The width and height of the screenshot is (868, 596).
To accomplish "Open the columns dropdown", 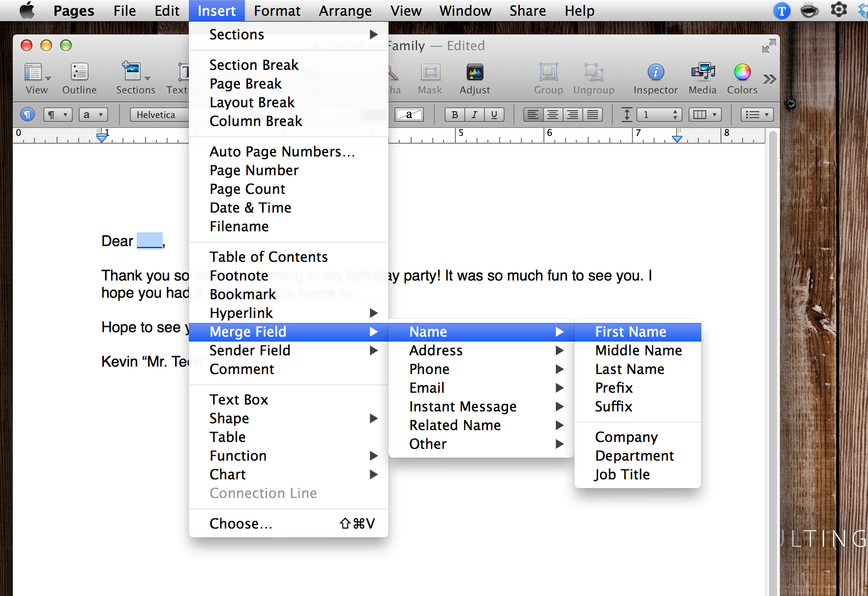I will (x=705, y=115).
